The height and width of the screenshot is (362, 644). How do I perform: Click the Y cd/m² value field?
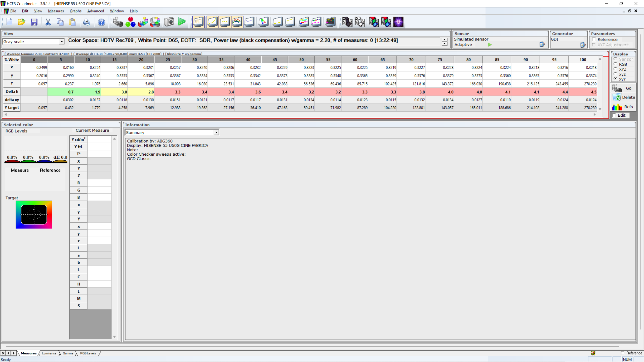(x=99, y=139)
